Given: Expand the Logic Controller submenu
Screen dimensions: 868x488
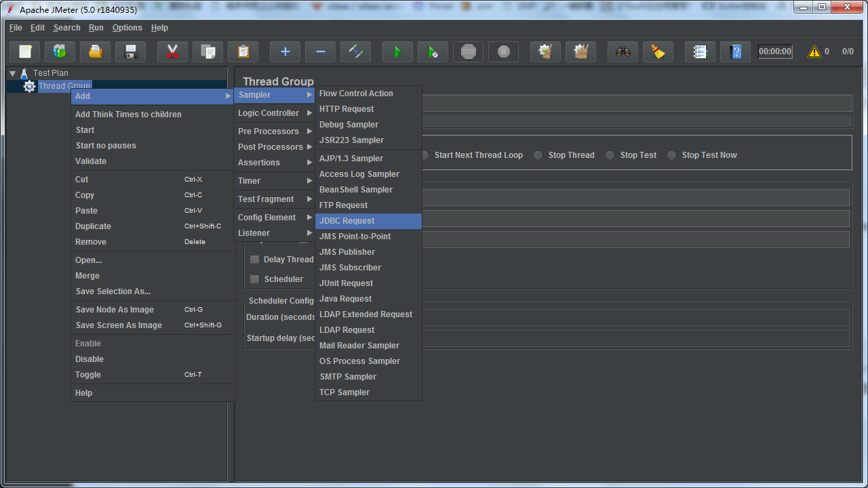Looking at the screenshot, I should click(275, 113).
